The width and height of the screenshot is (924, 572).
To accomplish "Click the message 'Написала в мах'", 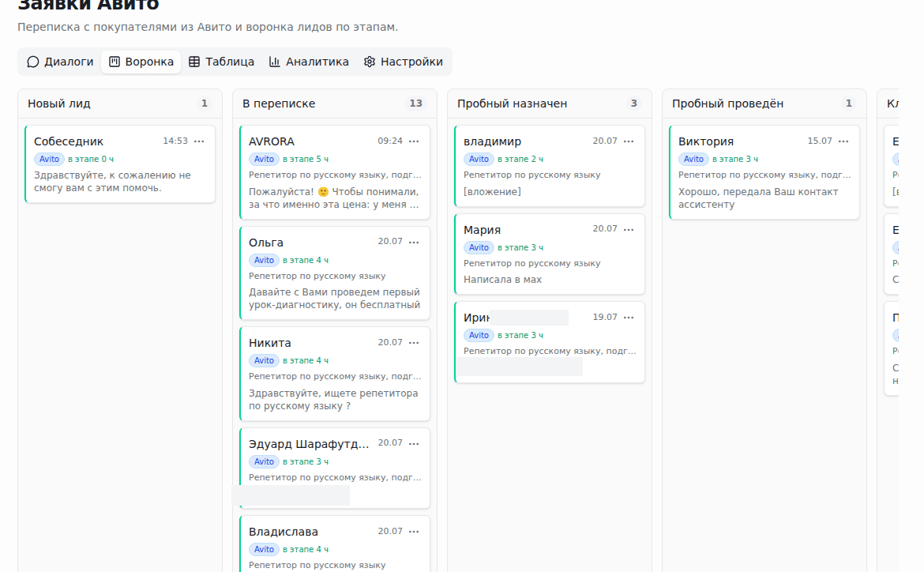I will [502, 280].
